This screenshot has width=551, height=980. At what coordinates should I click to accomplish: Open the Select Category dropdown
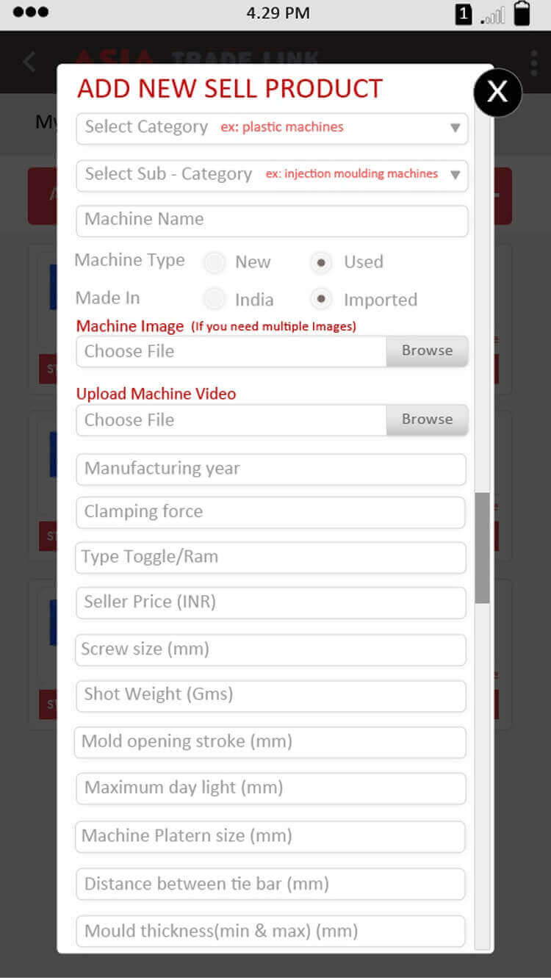coord(272,128)
